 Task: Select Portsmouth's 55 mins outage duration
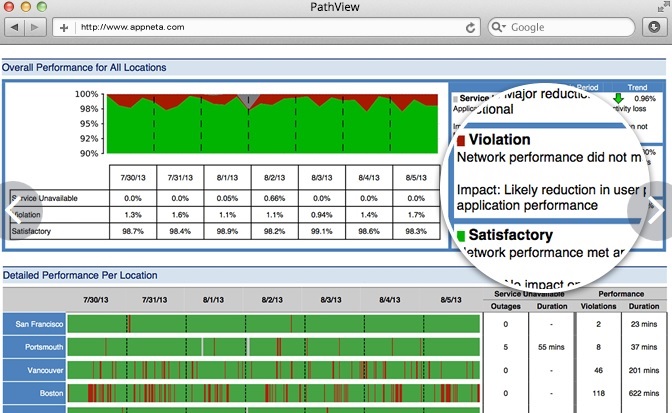tap(551, 347)
